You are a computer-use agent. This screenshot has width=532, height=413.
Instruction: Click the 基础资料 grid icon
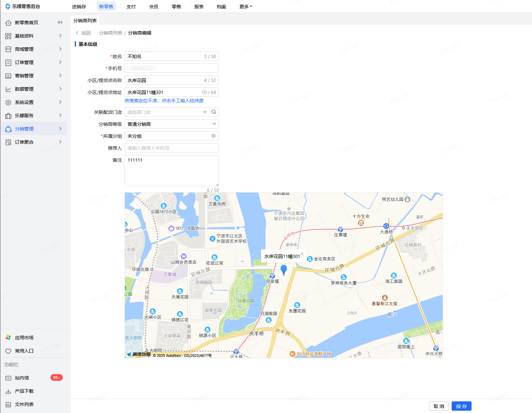click(x=8, y=36)
